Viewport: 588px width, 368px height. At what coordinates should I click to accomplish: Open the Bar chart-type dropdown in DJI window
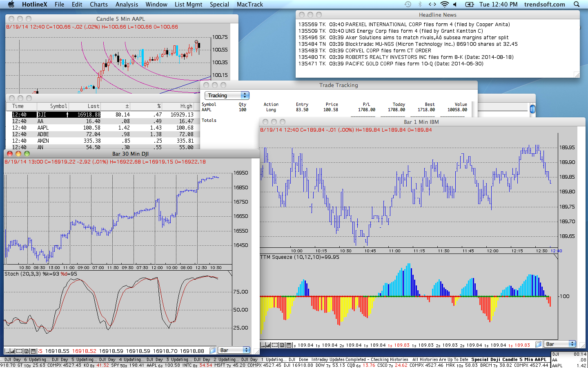(234, 350)
